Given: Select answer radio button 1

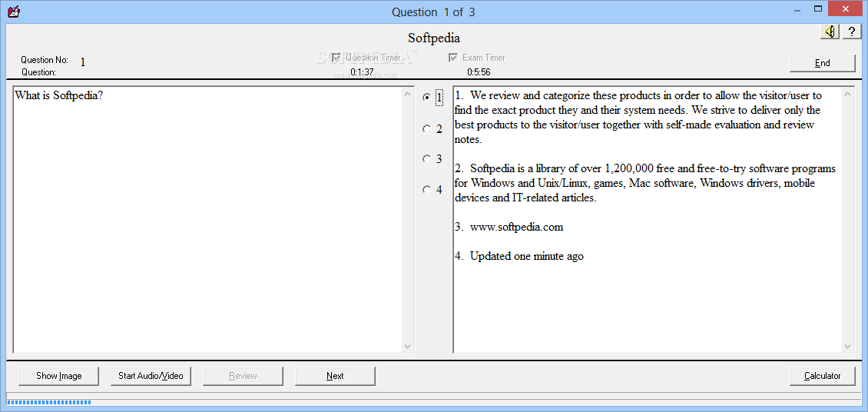Looking at the screenshot, I should [426, 98].
